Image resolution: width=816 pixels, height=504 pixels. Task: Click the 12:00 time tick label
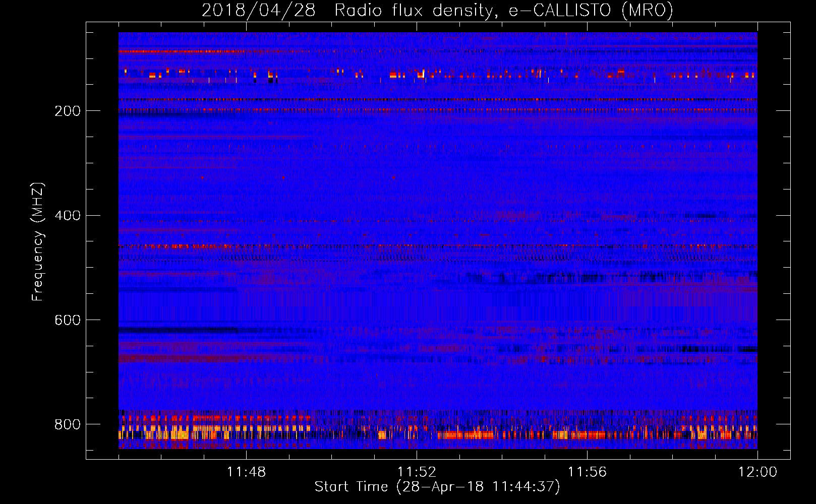click(x=757, y=472)
